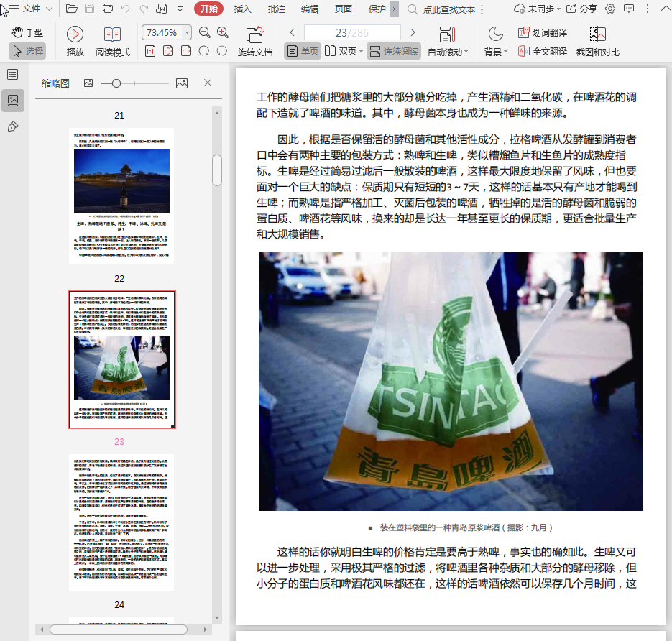Open 自动滚动 auto scroll dropdown
Screen dimensions: 672x641
[x=448, y=41]
